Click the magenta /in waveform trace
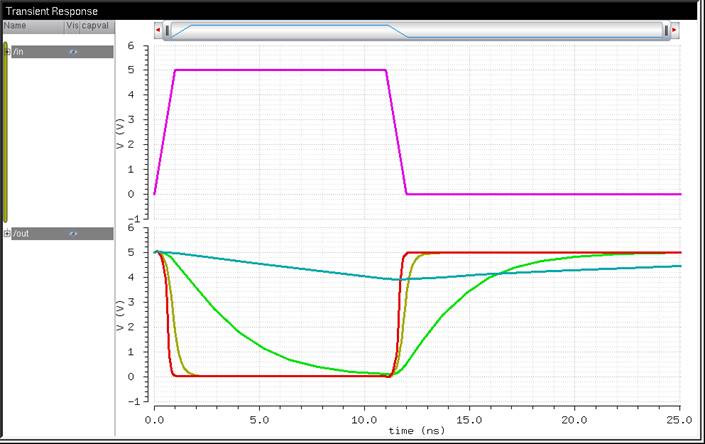 (280, 70)
